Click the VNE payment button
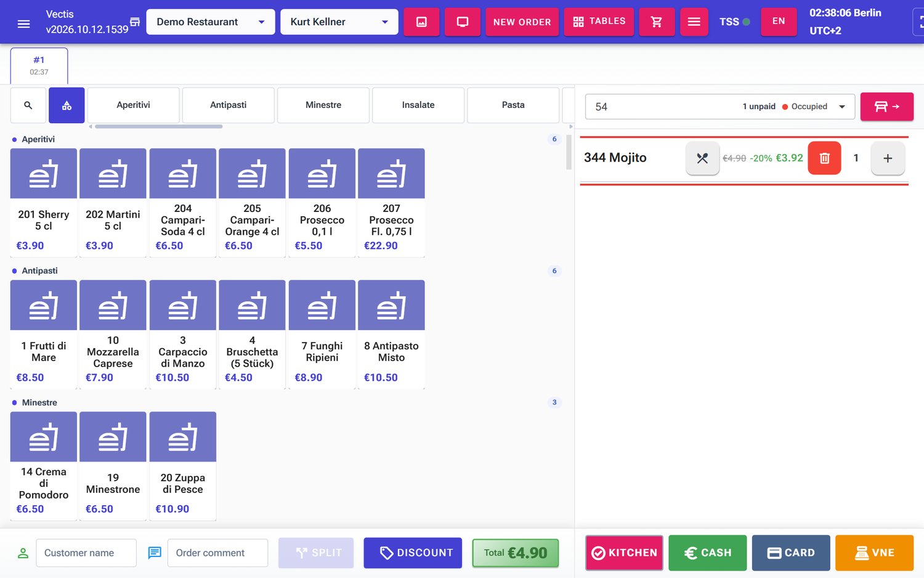 874,553
